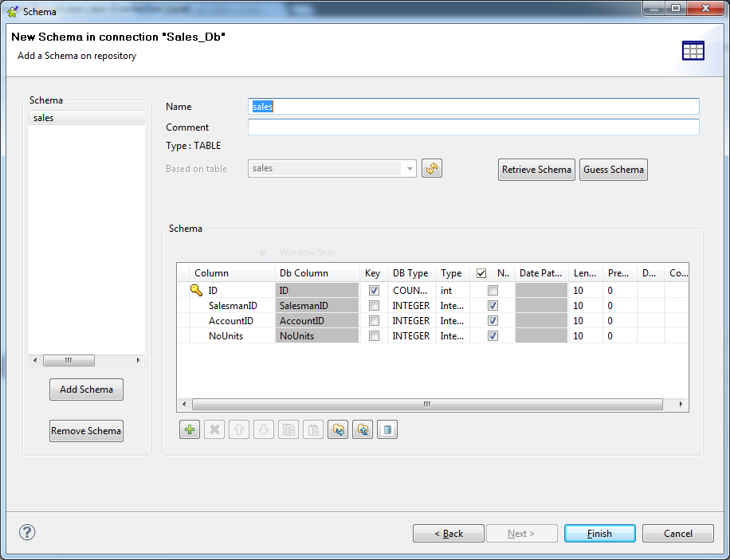730x560 pixels.
Task: Click the Guess Schema button
Action: click(613, 170)
